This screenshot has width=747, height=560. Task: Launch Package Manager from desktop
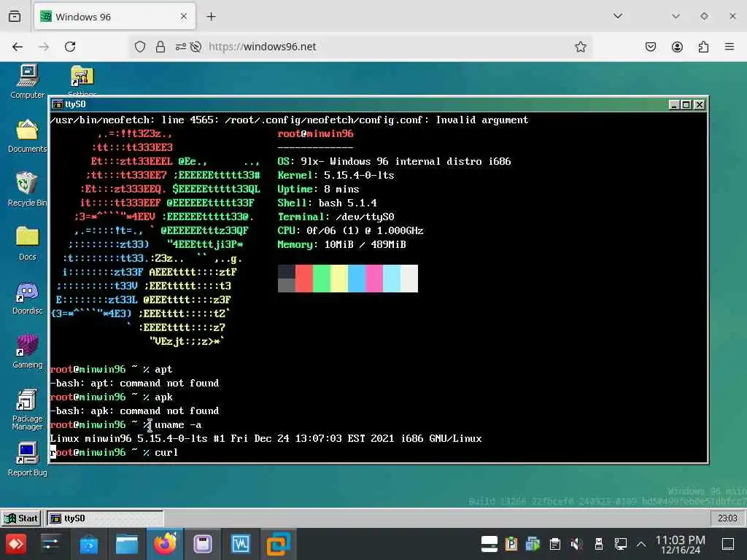(27, 410)
